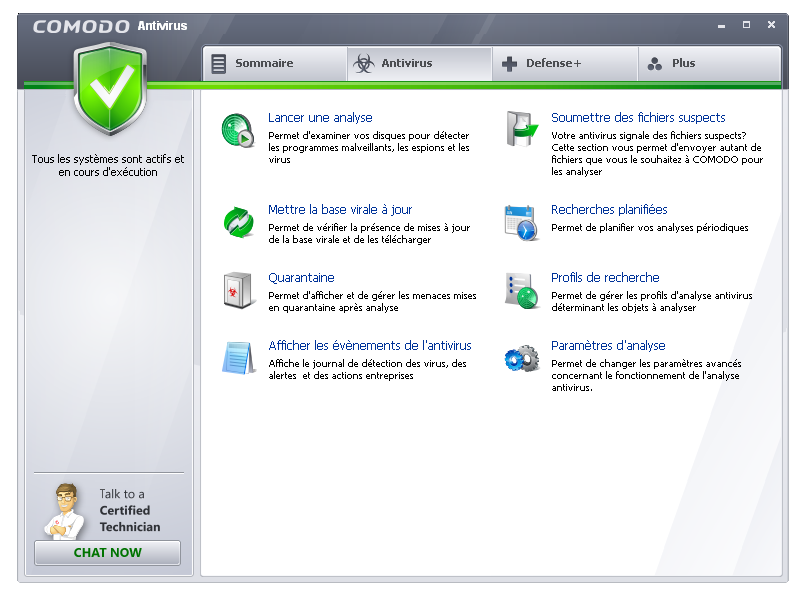The width and height of the screenshot is (808, 607).
Task: Minimize the COMODO Antivirus window
Action: click(721, 25)
